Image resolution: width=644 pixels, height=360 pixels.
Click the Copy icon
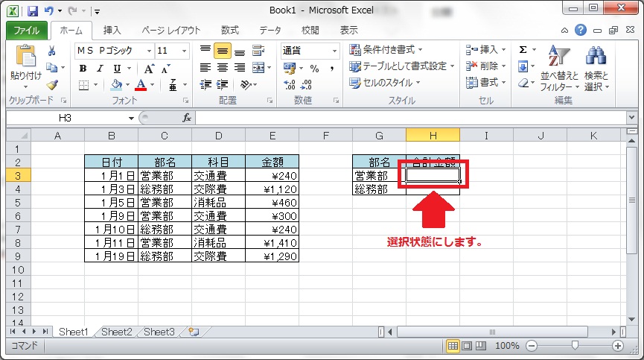click(x=52, y=67)
